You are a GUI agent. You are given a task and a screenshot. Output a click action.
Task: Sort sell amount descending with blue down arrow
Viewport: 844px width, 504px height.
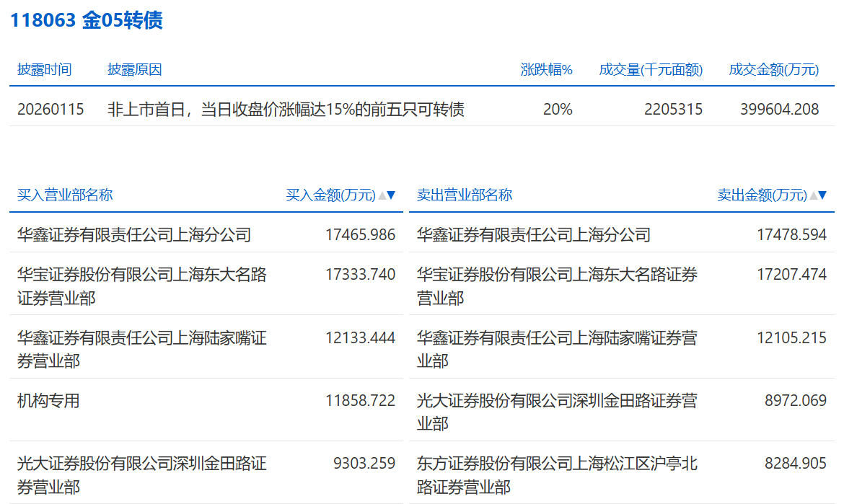tap(822, 195)
